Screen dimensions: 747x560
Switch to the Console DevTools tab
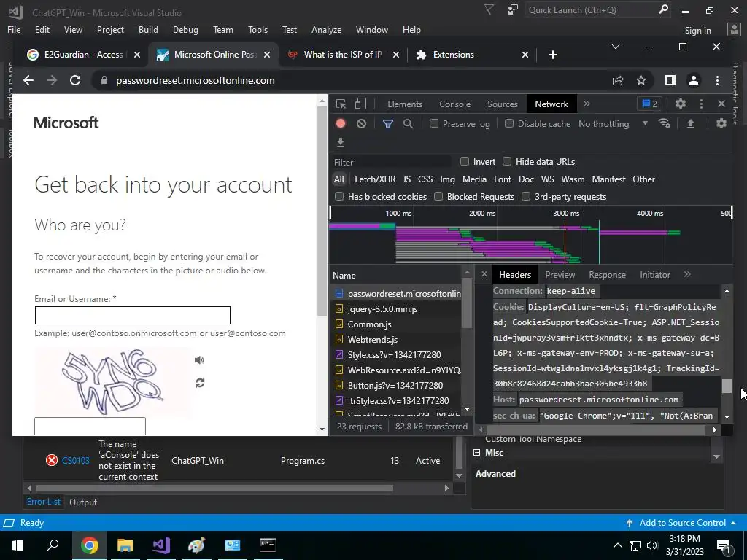click(455, 104)
